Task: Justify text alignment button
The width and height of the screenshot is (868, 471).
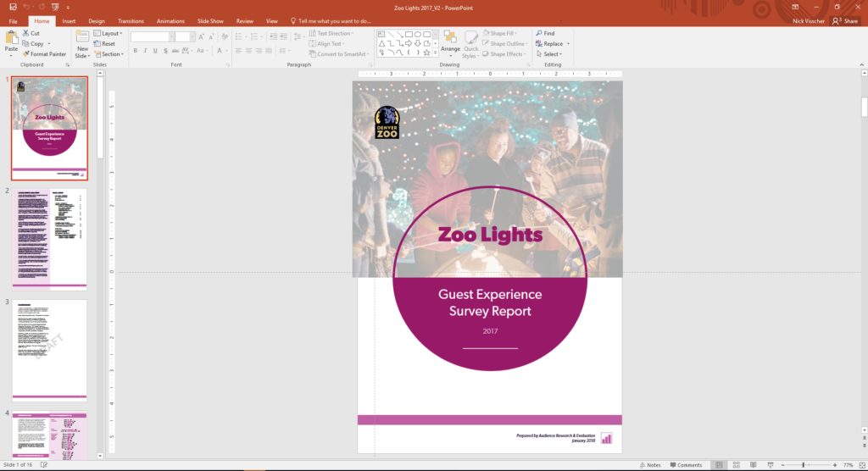Action: pos(269,51)
